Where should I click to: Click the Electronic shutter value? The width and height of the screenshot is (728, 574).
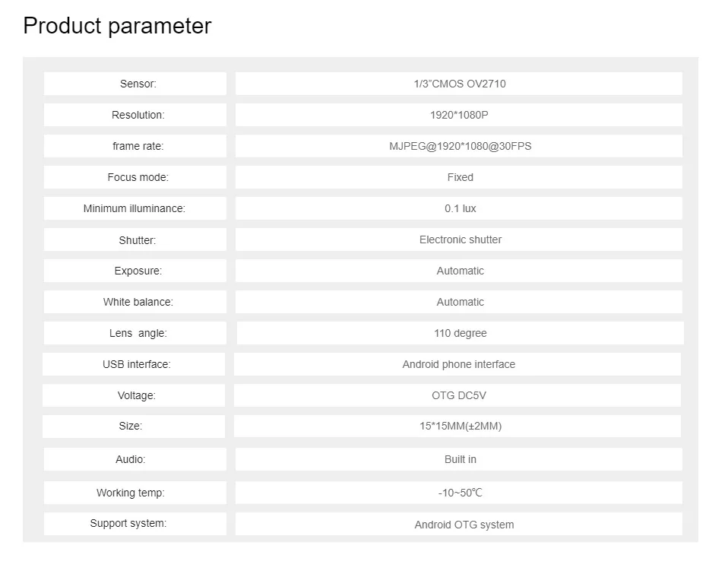(460, 239)
